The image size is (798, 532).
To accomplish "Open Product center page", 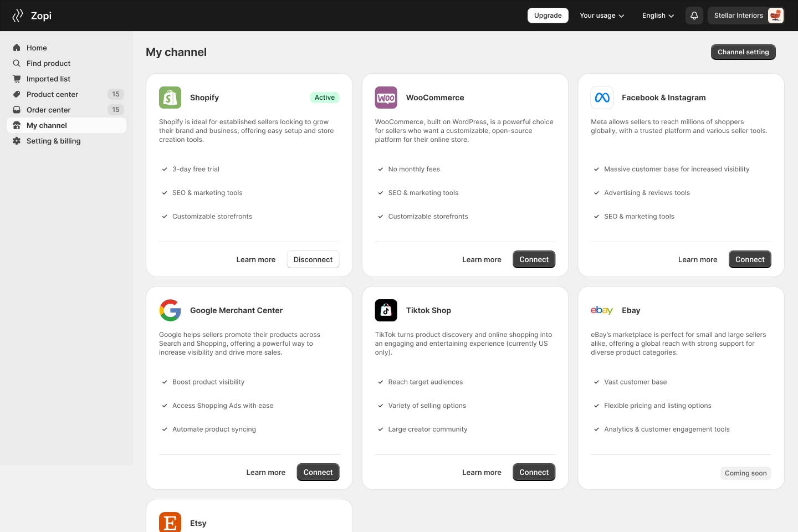I will 66,94.
